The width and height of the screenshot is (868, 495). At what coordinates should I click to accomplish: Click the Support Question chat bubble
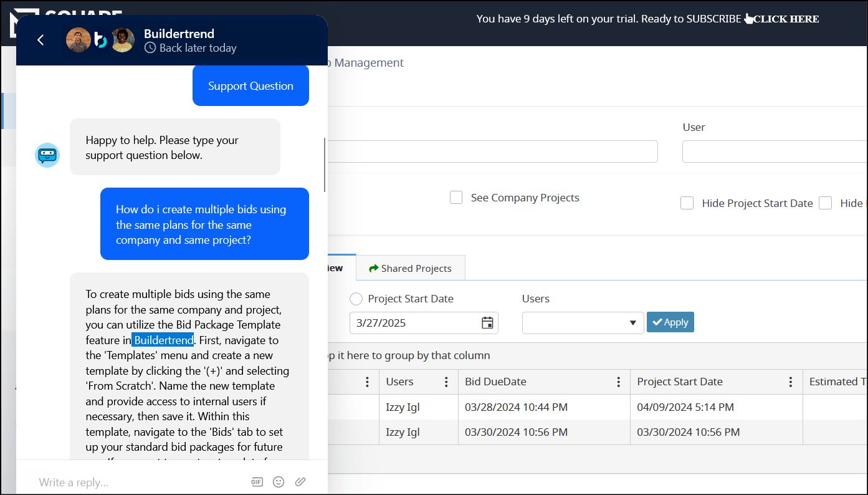click(250, 86)
